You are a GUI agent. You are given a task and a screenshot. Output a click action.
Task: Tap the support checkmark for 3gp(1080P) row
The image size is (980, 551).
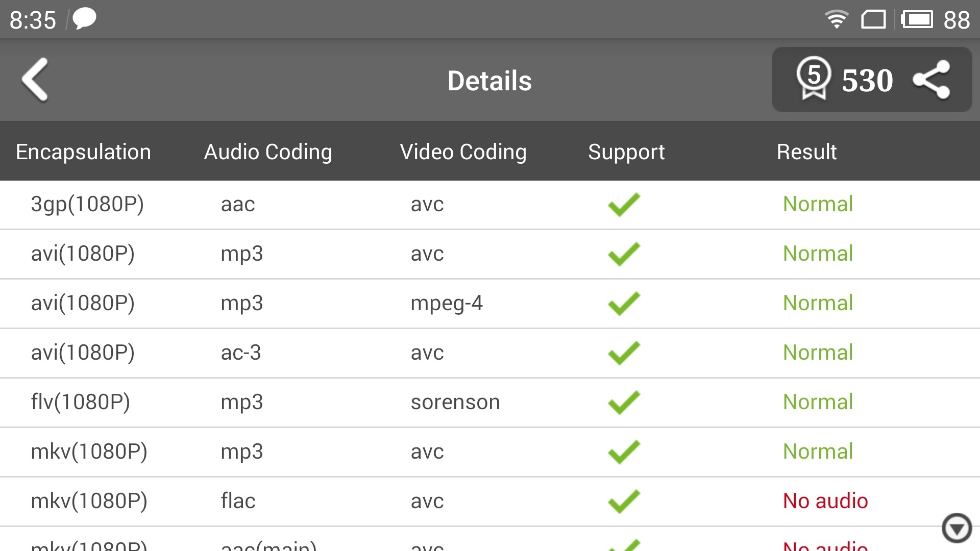pos(624,205)
